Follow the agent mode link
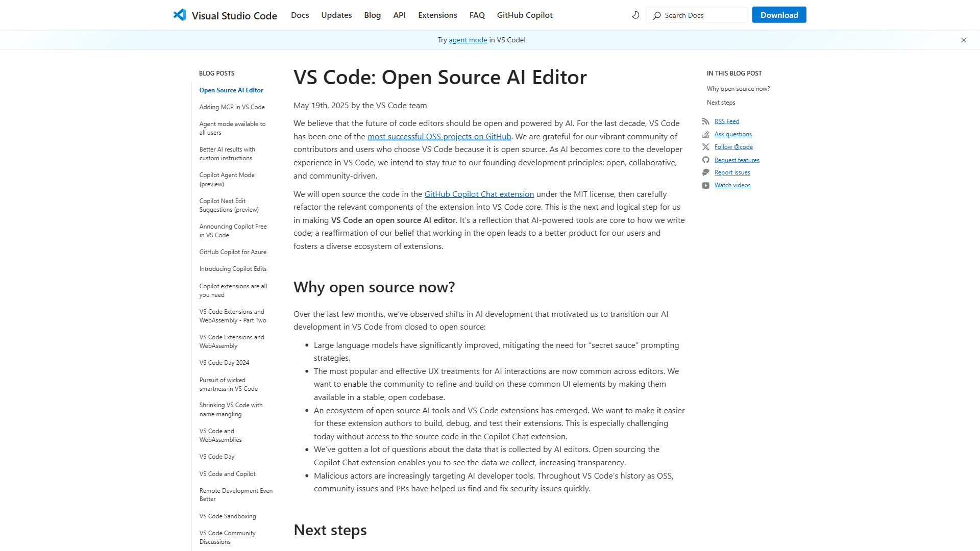980x551 pixels. point(468,40)
